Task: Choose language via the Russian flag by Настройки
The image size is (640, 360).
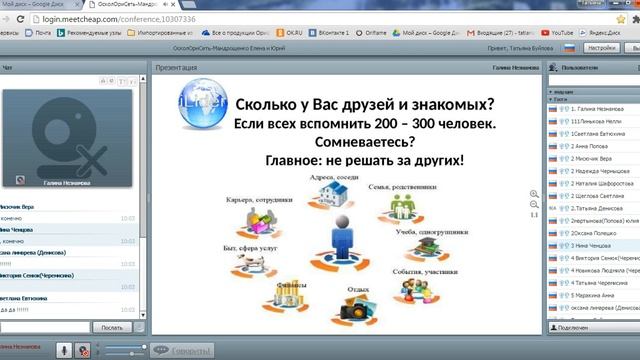Action: coord(570,48)
